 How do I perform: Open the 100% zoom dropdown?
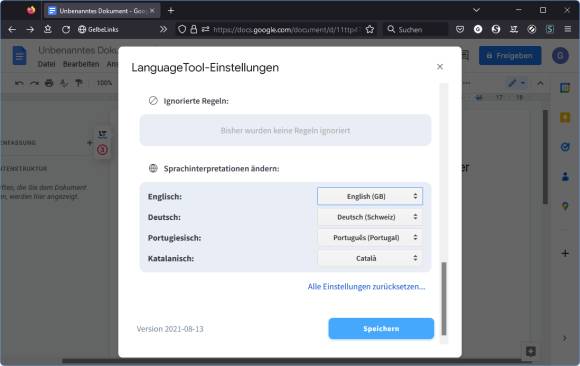tap(104, 83)
